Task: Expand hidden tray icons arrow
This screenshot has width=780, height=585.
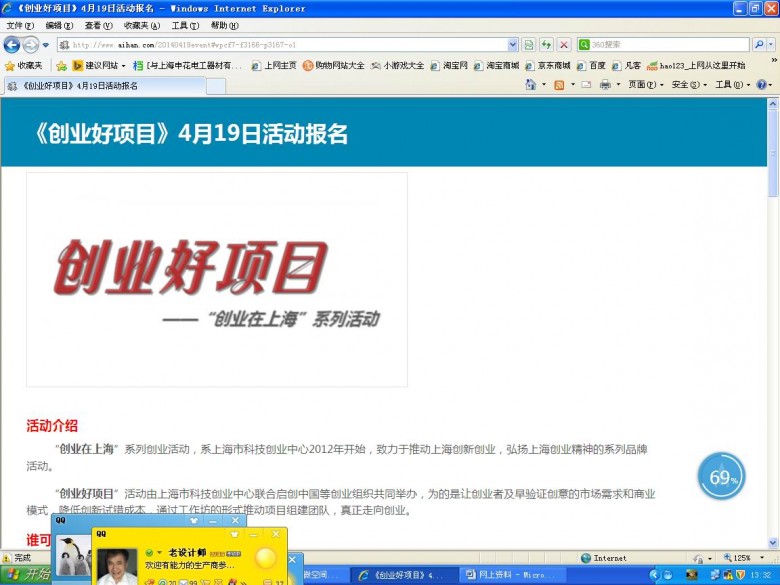Action: click(654, 575)
